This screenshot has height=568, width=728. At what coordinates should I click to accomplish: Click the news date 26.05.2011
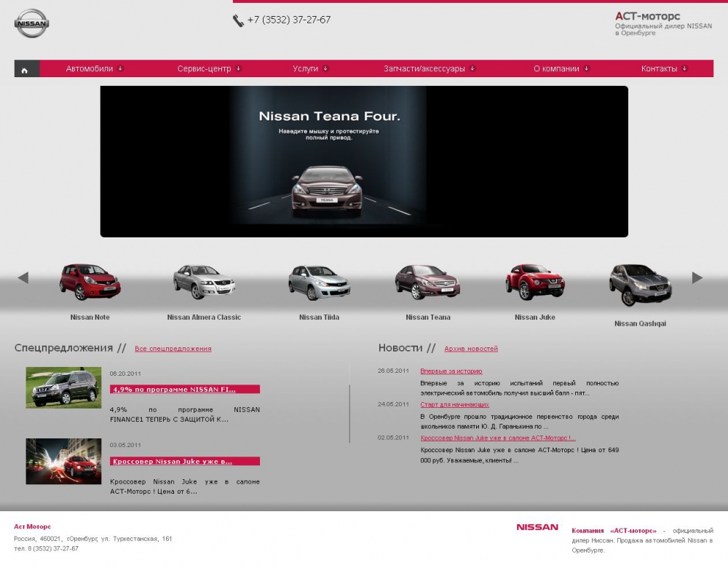pyautogui.click(x=393, y=371)
